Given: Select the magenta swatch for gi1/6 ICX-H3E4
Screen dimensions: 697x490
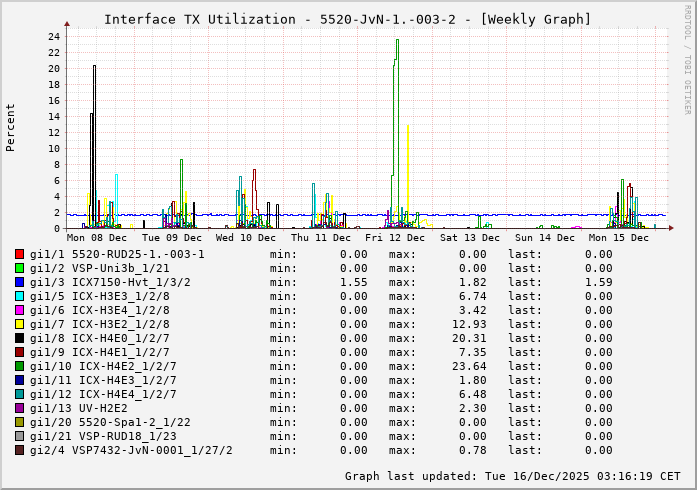Looking at the screenshot, I should click(19, 310).
